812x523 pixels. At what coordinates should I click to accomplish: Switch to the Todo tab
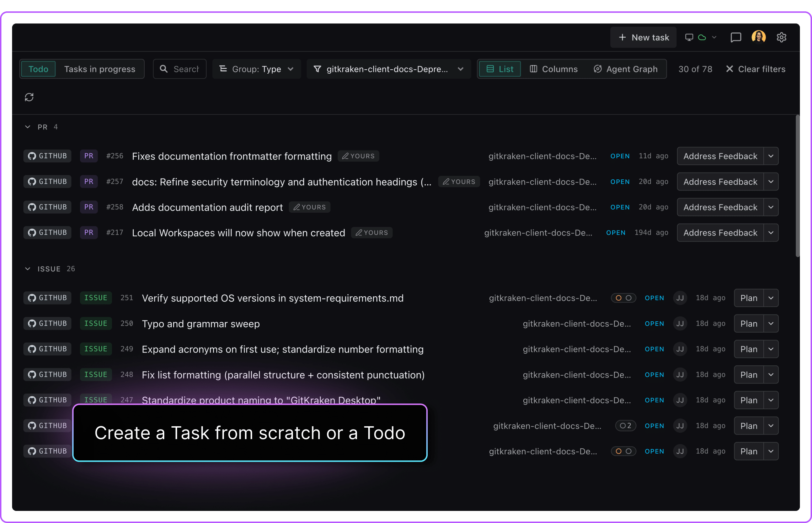point(38,69)
